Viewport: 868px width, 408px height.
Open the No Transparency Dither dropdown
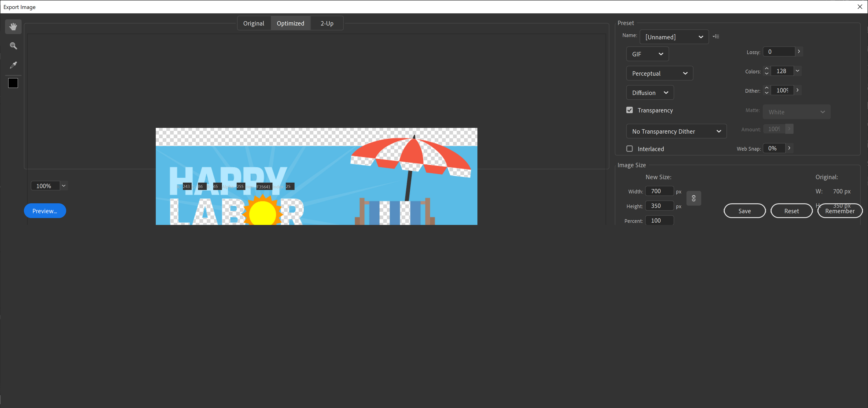tap(676, 131)
